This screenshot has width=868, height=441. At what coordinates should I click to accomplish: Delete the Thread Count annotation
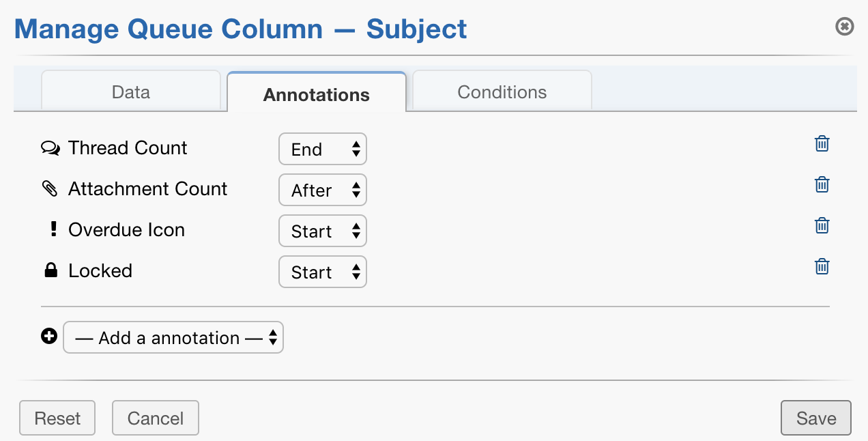[822, 143]
